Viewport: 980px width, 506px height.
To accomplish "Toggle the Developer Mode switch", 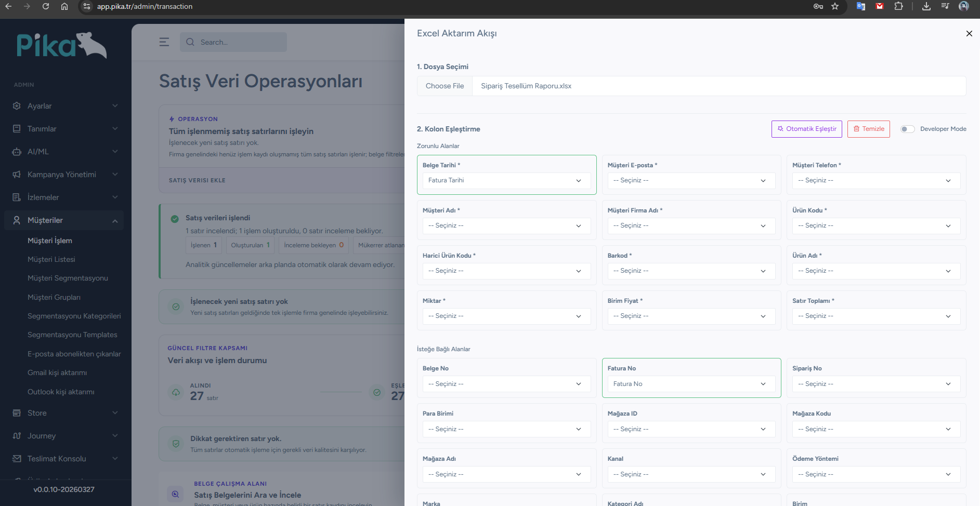I will coord(908,129).
